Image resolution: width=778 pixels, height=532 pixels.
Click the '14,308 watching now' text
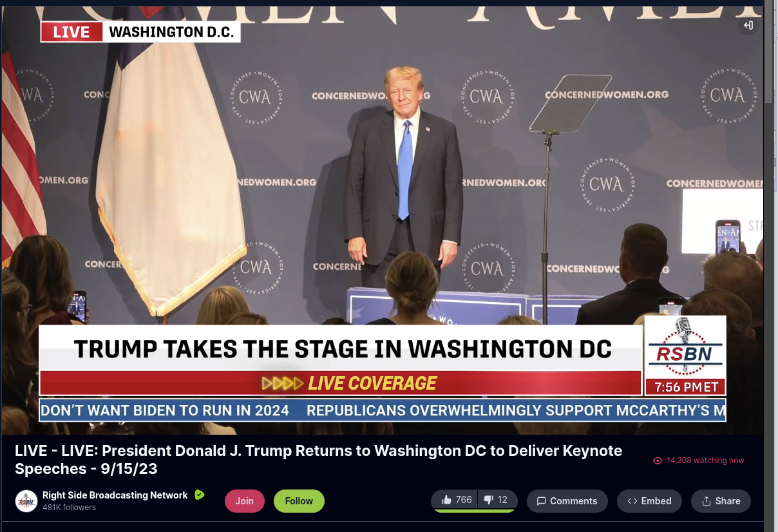[x=705, y=461]
